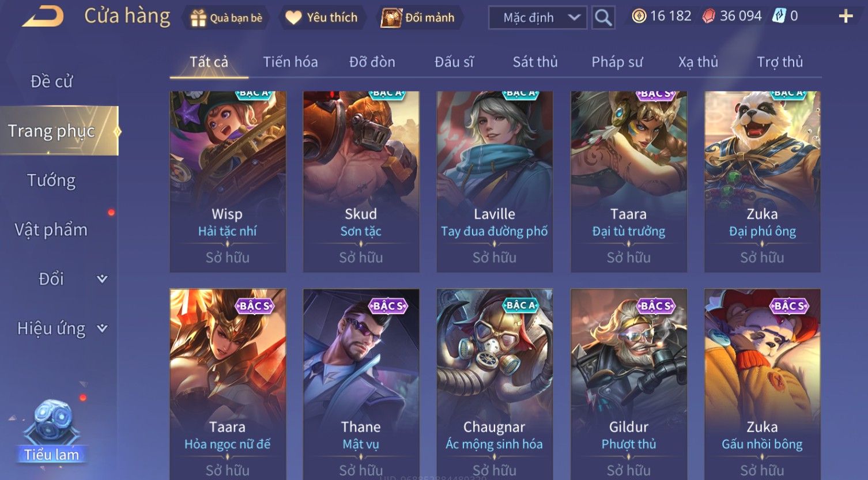The height and width of the screenshot is (480, 868).
Task: Click the gift icon for Quà bạn bè
Action: [198, 18]
